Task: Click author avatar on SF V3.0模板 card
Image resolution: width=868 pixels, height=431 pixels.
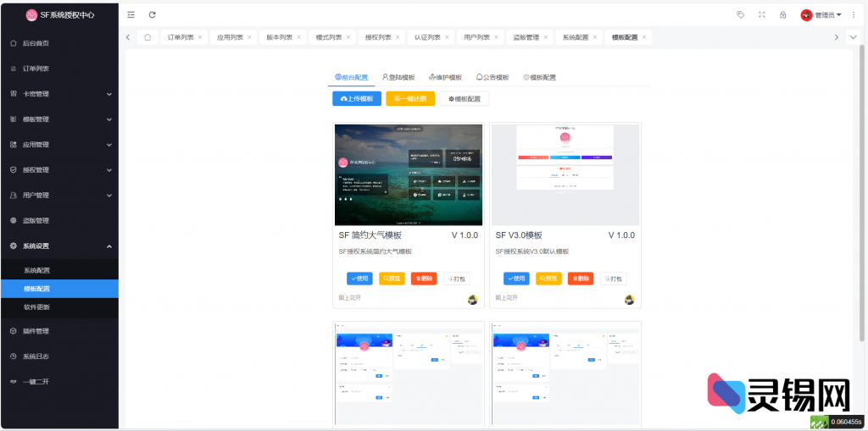Action: (630, 300)
